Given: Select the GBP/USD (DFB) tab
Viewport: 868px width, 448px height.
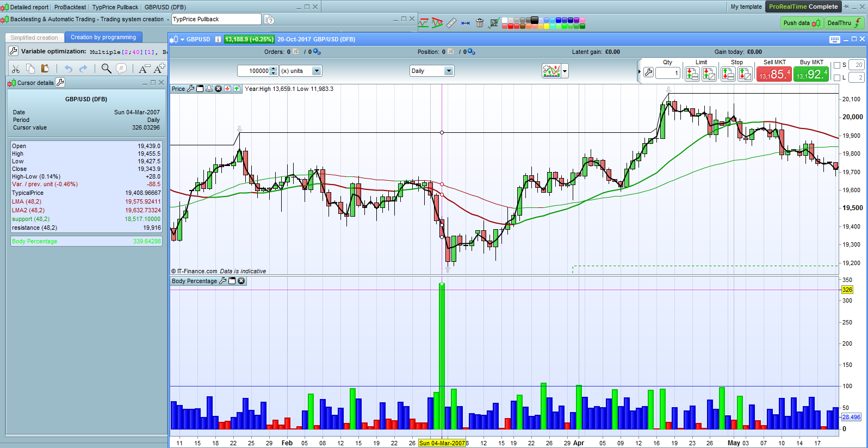Looking at the screenshot, I should point(165,7).
